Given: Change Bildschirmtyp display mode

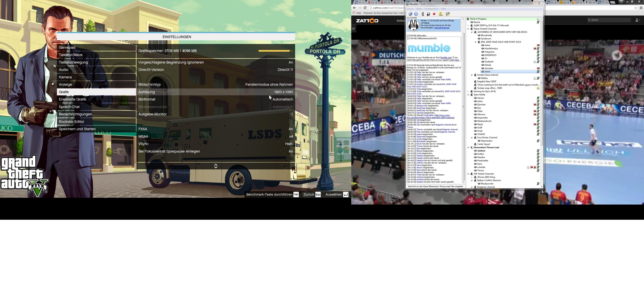Looking at the screenshot, I should [x=216, y=85].
